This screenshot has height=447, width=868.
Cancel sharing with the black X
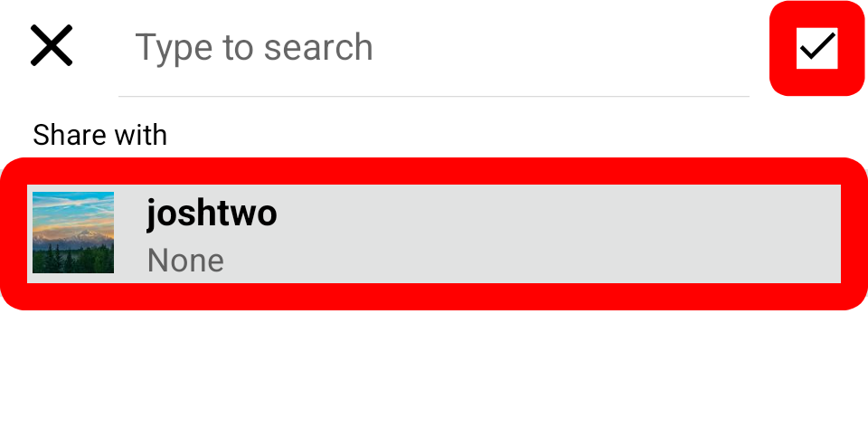(52, 45)
